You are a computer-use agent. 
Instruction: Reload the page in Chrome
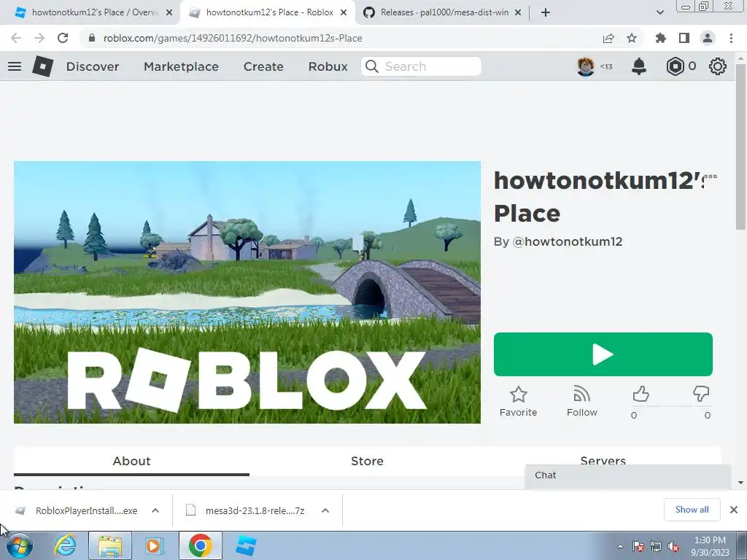point(63,38)
